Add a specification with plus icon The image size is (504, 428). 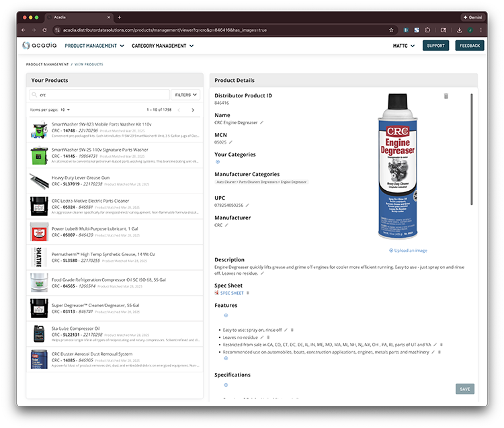tap(226, 384)
